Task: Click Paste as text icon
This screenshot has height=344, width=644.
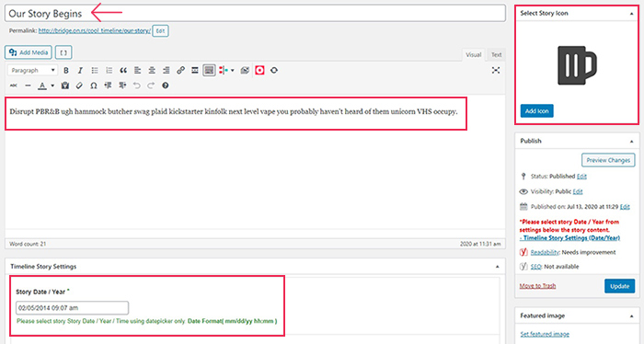Action: click(65, 86)
